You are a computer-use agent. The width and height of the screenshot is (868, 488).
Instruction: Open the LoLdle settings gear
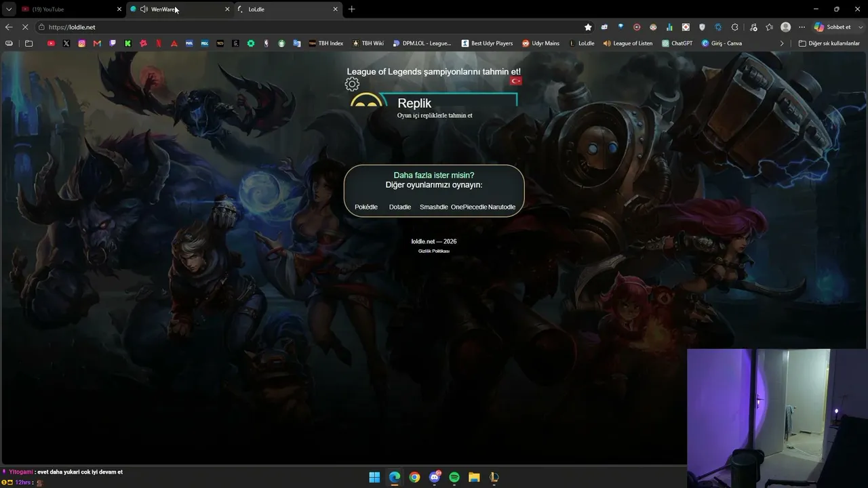pos(352,85)
